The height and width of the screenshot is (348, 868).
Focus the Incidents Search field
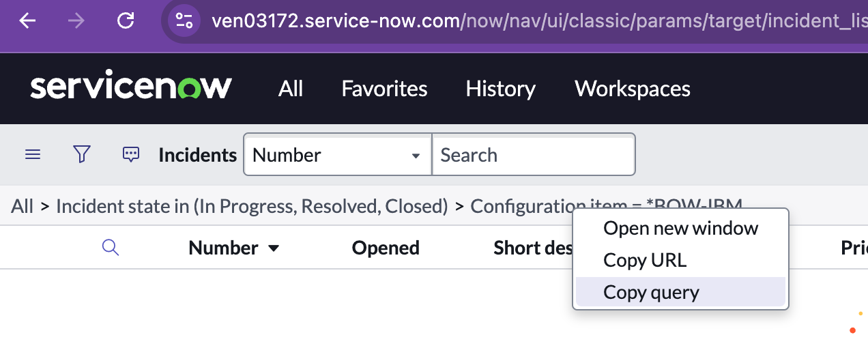tap(534, 155)
